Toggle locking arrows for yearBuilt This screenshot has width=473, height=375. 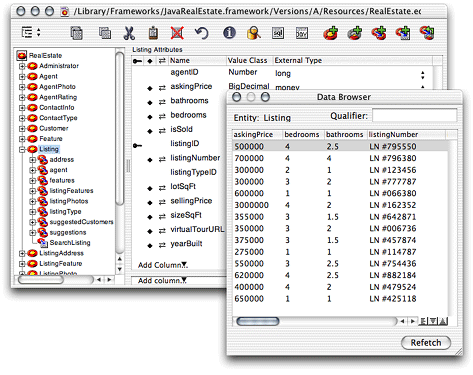coord(162,246)
